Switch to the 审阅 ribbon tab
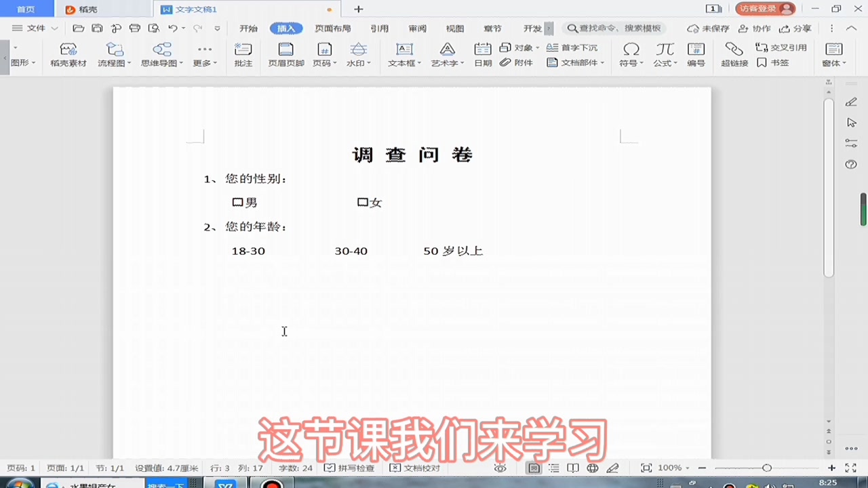868x488 pixels. [418, 28]
